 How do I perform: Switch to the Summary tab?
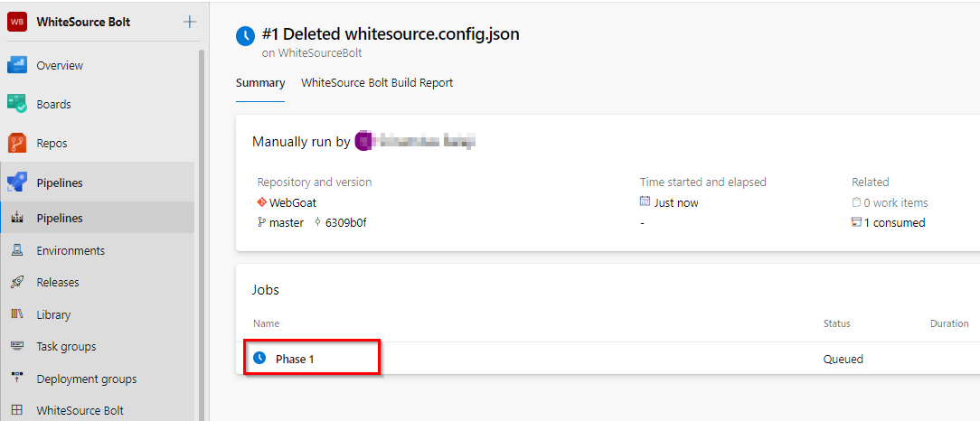tap(260, 82)
